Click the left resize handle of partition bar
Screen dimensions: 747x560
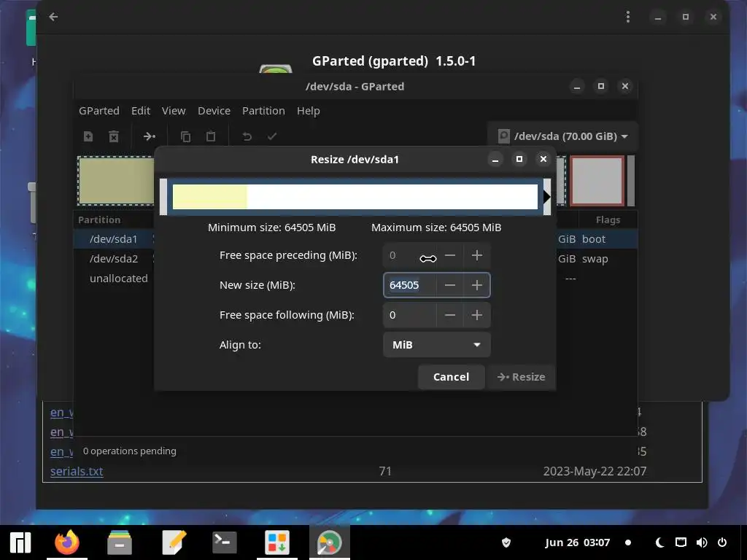[163, 197]
